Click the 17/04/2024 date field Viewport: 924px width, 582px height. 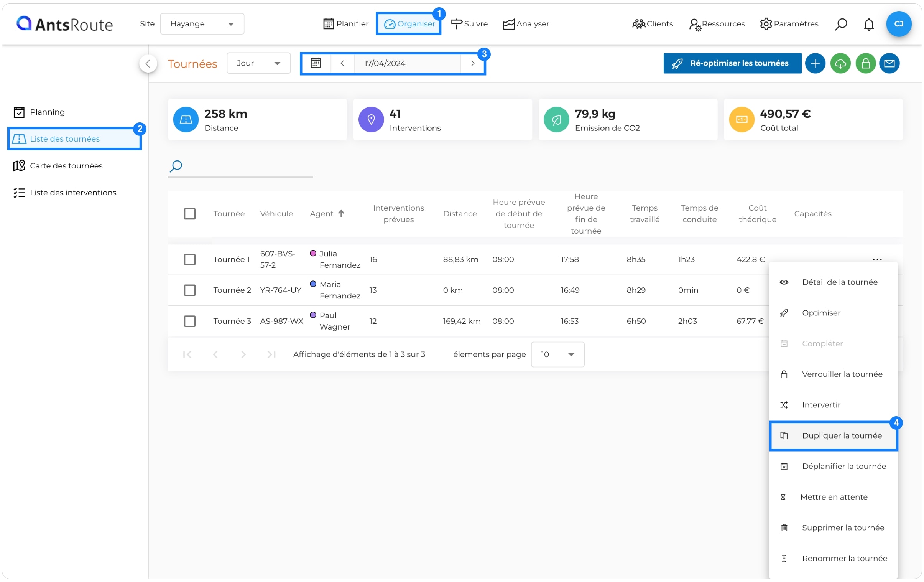(x=407, y=63)
